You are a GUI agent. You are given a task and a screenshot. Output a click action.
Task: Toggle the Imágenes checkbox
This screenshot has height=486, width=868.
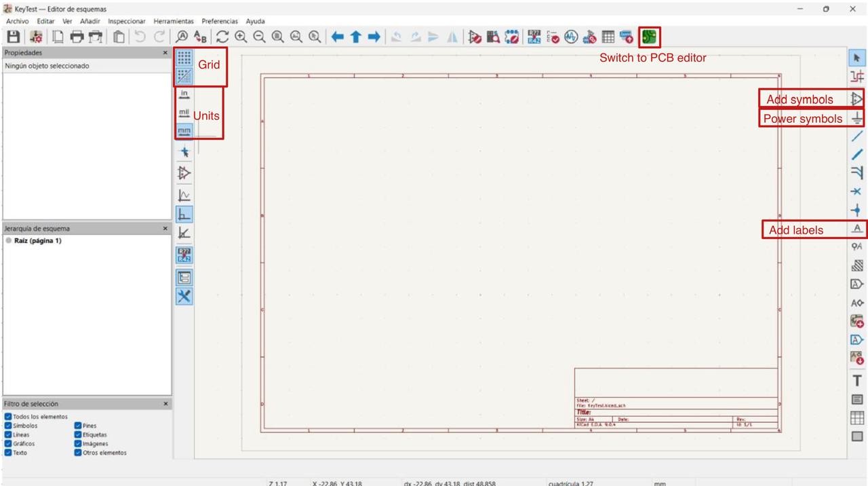pos(78,443)
